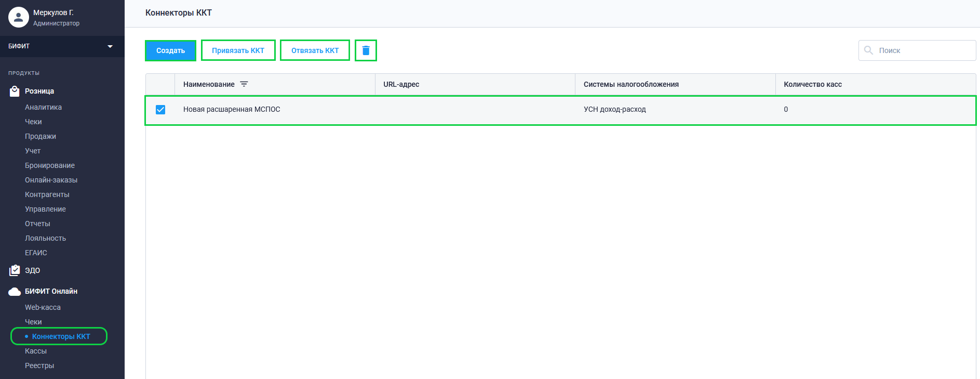Uncheck the Новая расшаренная МСПОС row checkbox
Image resolution: width=980 pixels, height=379 pixels.
[x=160, y=110]
